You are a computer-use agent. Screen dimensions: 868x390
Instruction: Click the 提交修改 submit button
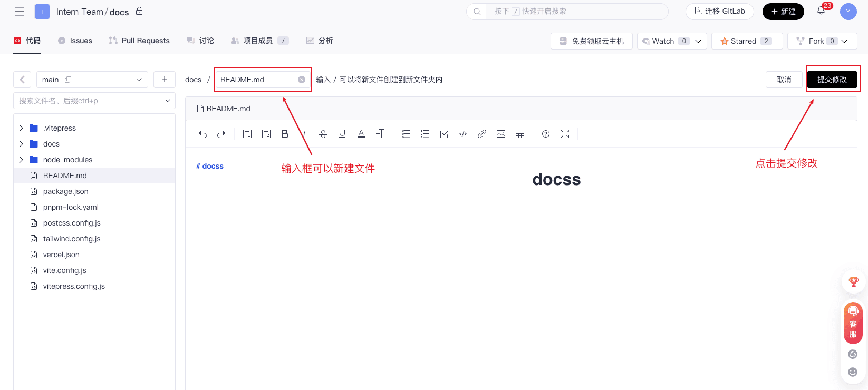pos(832,80)
